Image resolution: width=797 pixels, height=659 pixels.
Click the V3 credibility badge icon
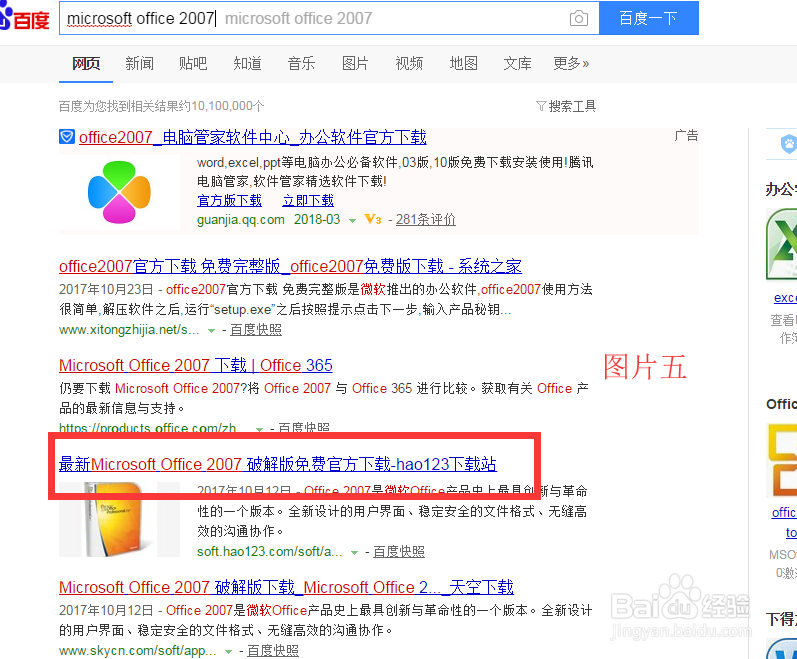pyautogui.click(x=373, y=219)
